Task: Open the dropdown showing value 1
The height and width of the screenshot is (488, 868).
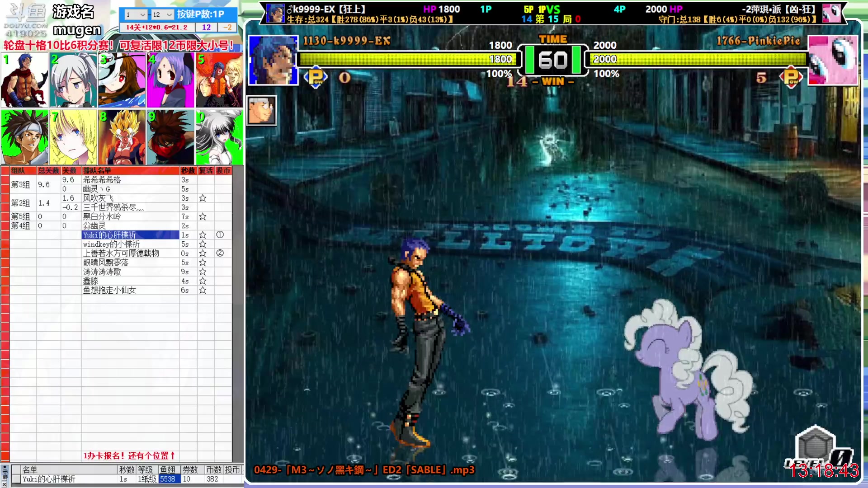Action: click(x=136, y=14)
